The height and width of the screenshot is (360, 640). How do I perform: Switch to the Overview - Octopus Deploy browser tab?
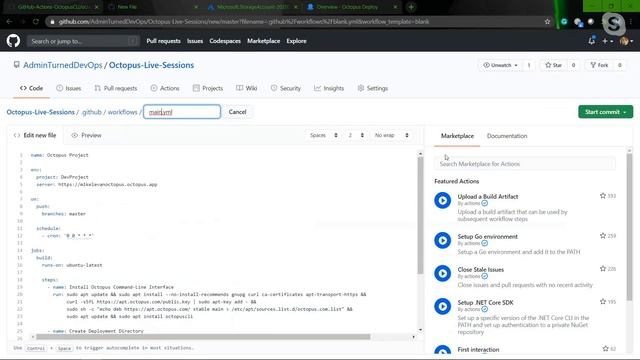(352, 7)
